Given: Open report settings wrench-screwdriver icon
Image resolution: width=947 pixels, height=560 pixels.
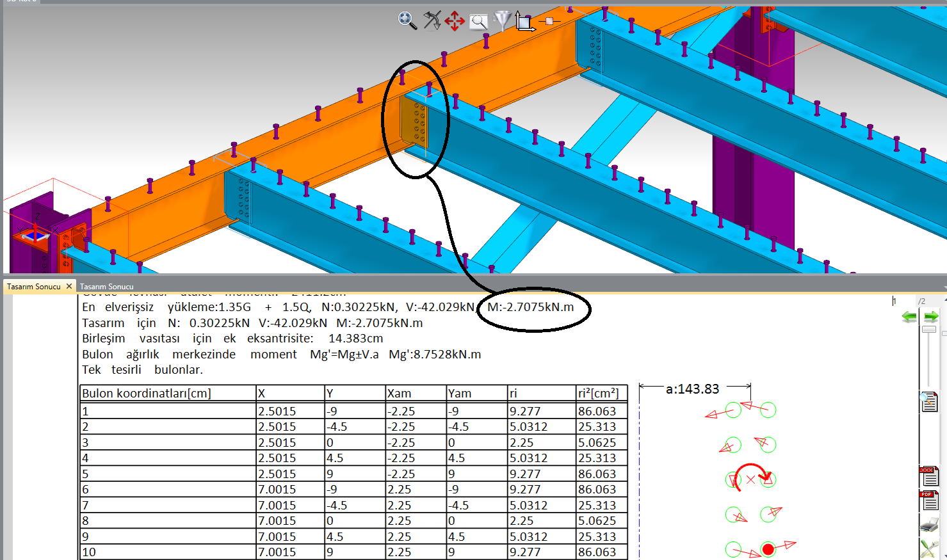Looking at the screenshot, I should 929,548.
